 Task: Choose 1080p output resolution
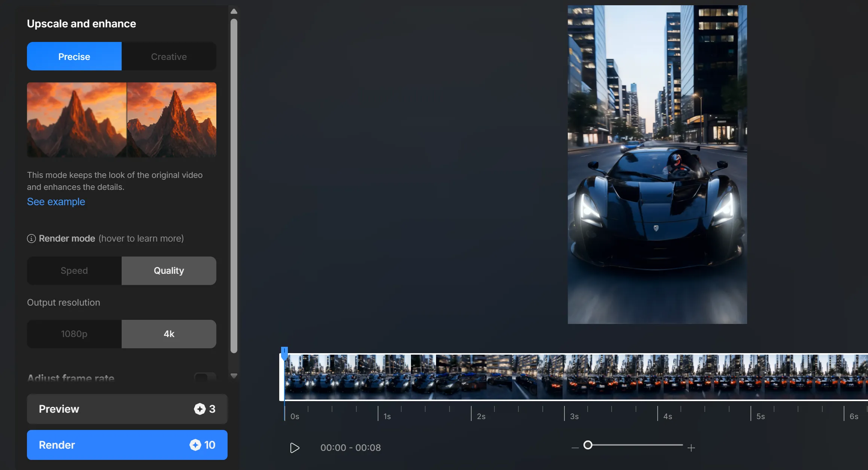click(74, 334)
